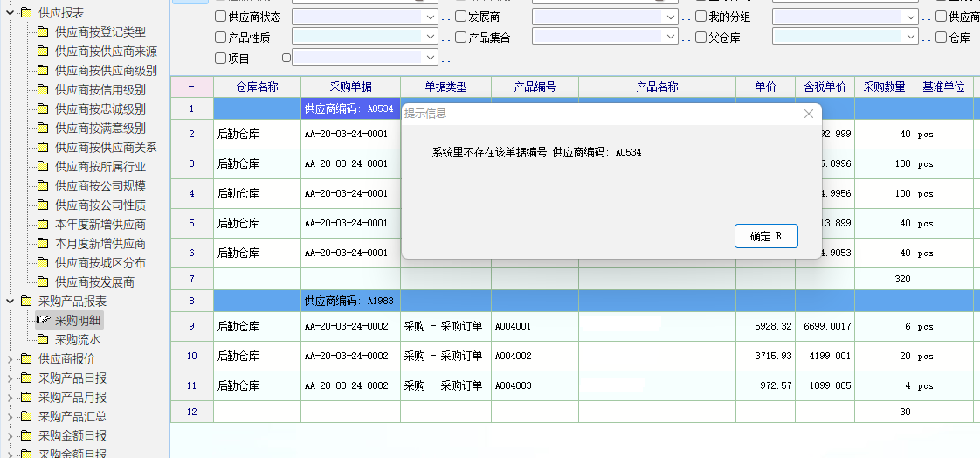Screen dimensions: 980x458
Task: Tick the 产品性质 checkbox
Action: [x=220, y=38]
